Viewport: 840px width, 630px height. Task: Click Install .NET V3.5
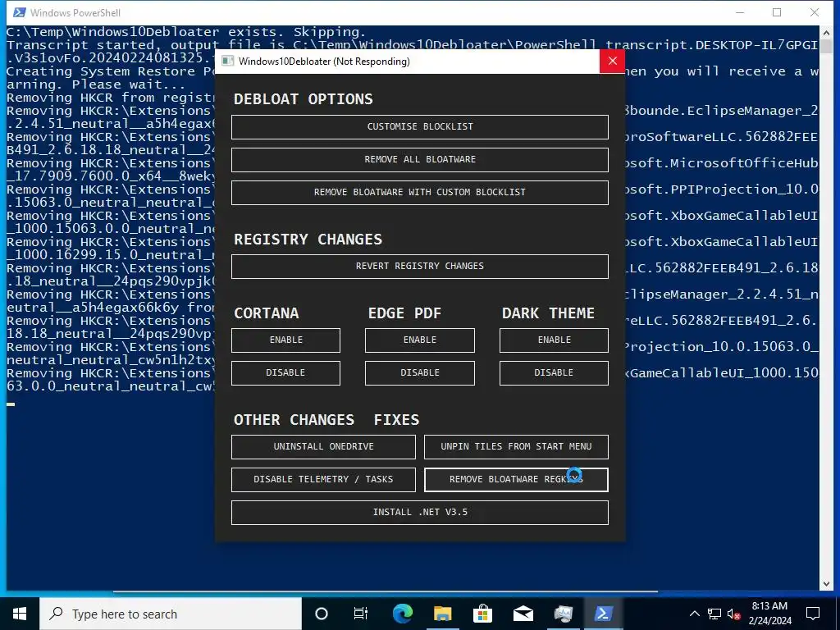(419, 513)
